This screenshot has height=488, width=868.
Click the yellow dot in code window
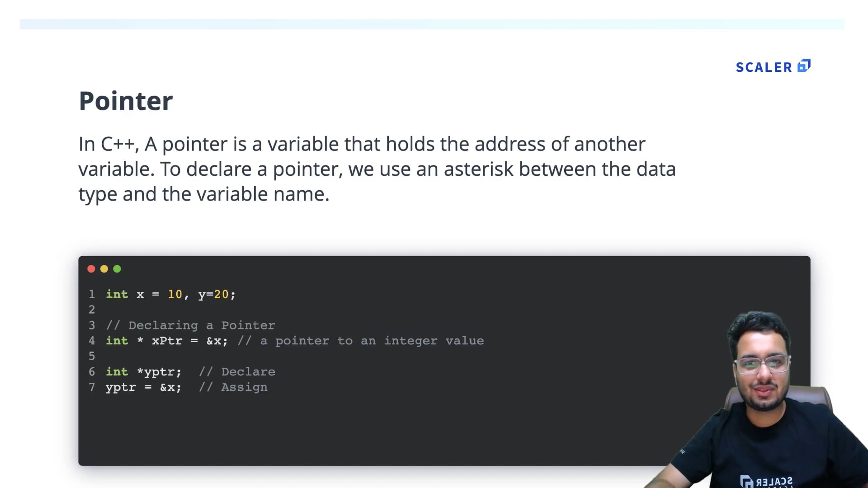pyautogui.click(x=104, y=269)
